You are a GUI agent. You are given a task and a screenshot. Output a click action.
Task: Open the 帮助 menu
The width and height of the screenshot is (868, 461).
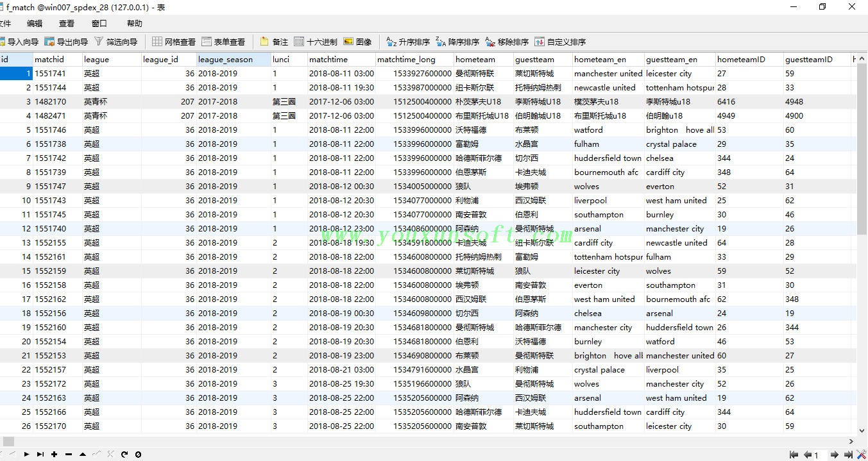pyautogui.click(x=135, y=24)
